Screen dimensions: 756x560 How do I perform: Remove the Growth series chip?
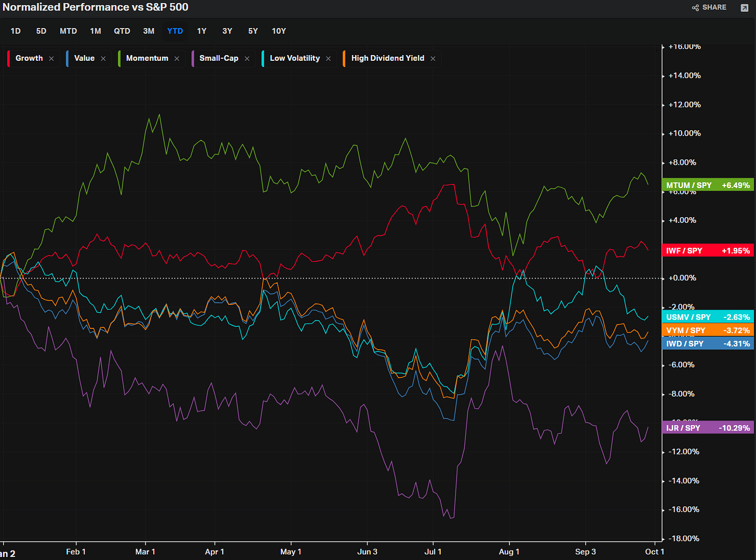coord(51,59)
